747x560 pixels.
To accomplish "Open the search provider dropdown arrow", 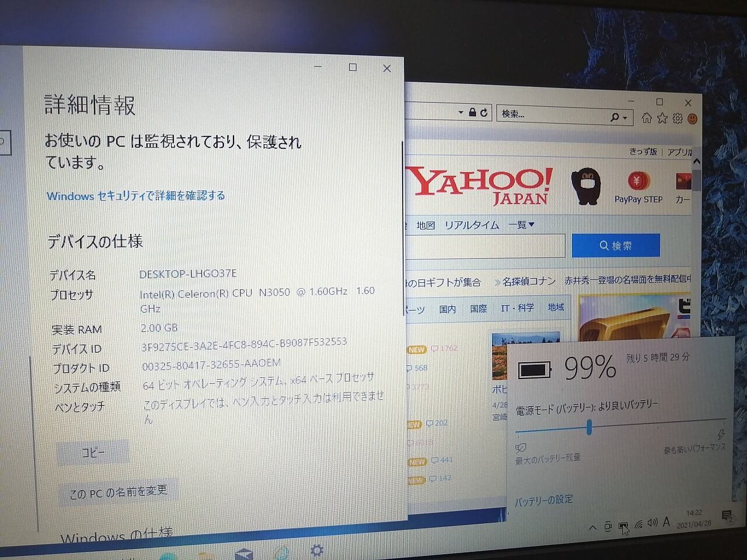I will coord(625,118).
